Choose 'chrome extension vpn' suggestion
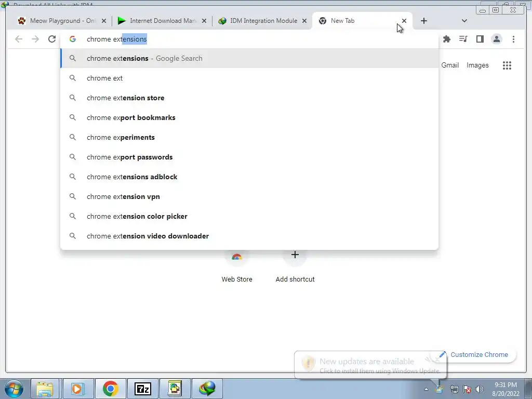The width and height of the screenshot is (532, 399). click(249, 196)
